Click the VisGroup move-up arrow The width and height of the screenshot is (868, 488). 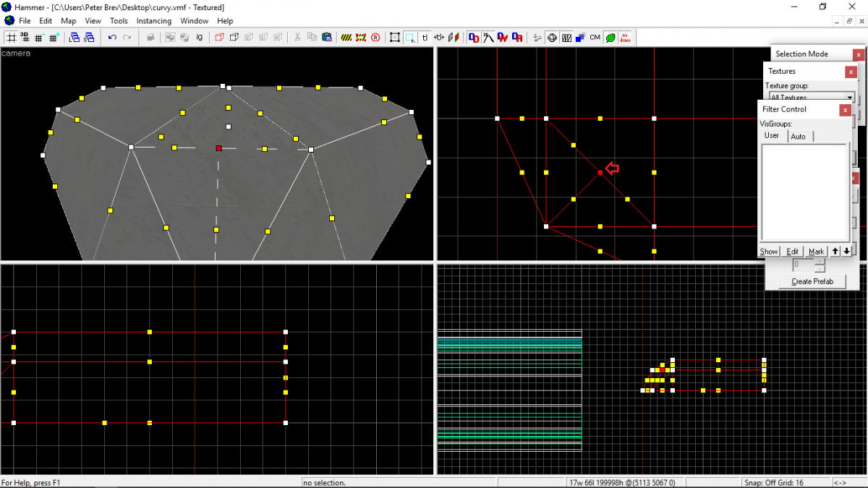tap(835, 251)
